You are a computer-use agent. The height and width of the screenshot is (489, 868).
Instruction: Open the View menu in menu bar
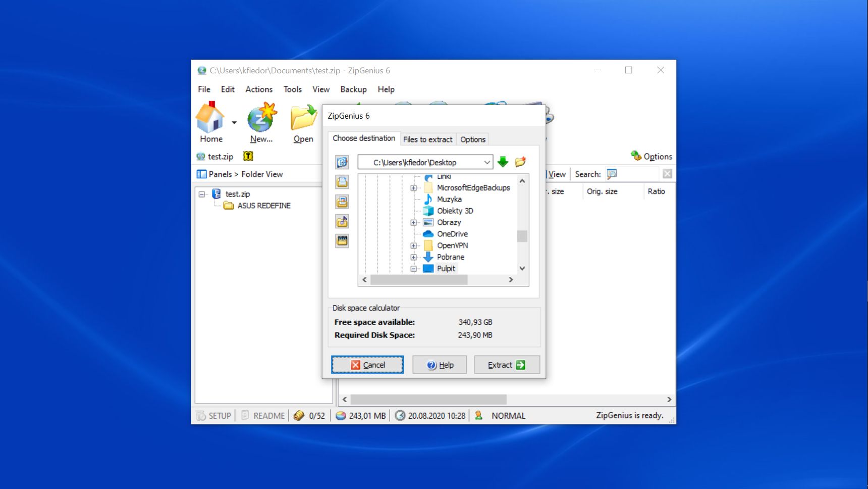click(x=321, y=89)
